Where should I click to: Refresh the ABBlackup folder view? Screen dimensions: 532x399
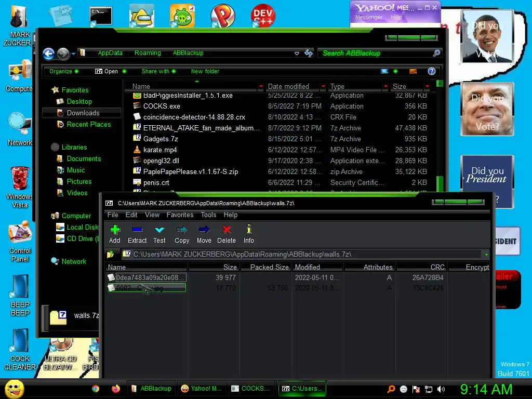coord(309,54)
